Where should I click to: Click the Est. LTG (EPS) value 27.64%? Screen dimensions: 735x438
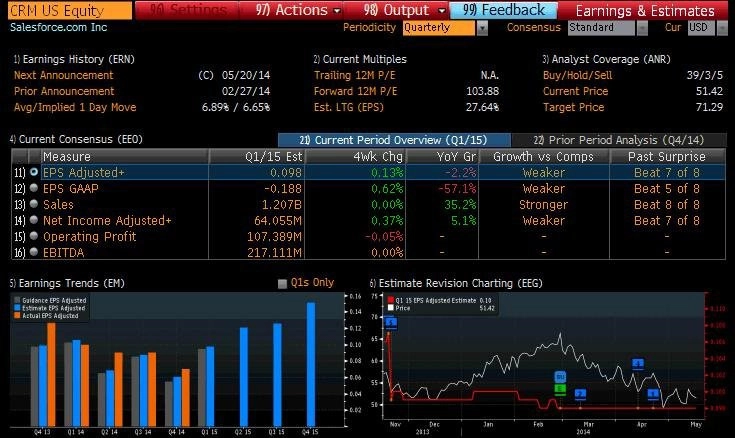pos(482,107)
